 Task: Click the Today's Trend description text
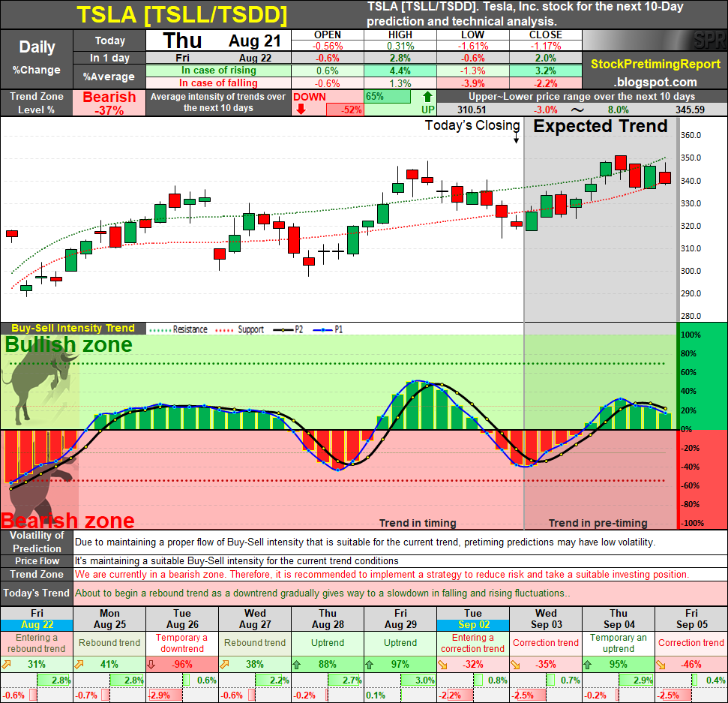(x=322, y=593)
